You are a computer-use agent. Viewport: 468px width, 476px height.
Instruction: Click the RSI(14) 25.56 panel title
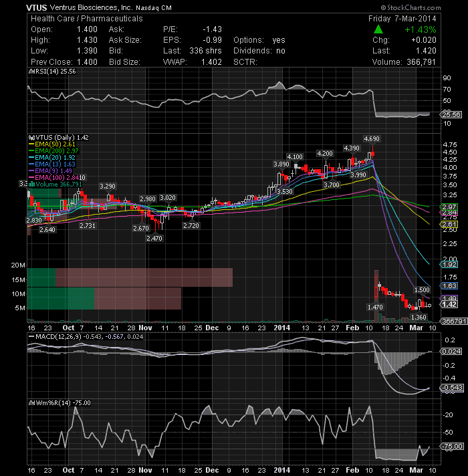[x=55, y=72]
